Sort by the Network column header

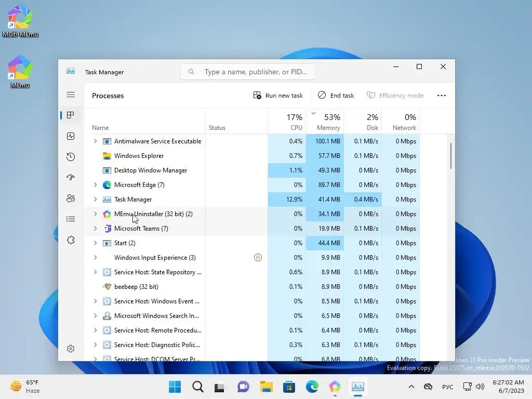pos(401,121)
